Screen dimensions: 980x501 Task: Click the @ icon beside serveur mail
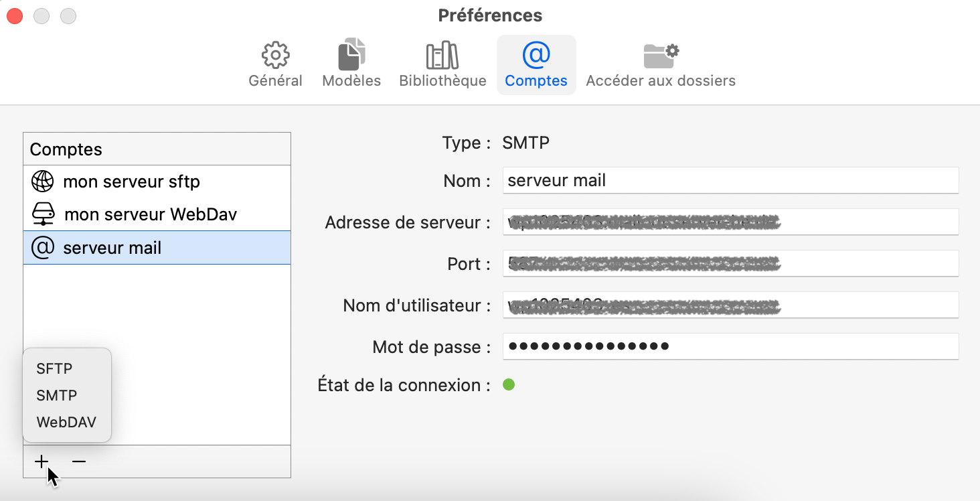(42, 247)
